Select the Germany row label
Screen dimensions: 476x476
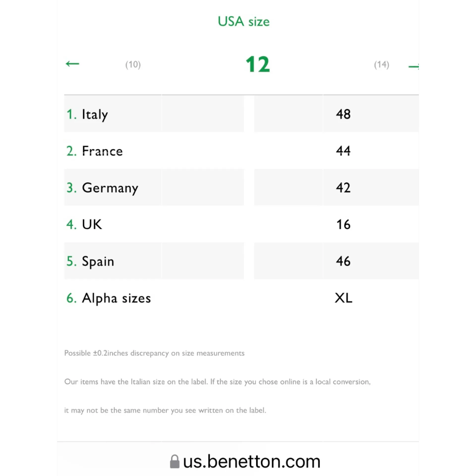click(110, 188)
